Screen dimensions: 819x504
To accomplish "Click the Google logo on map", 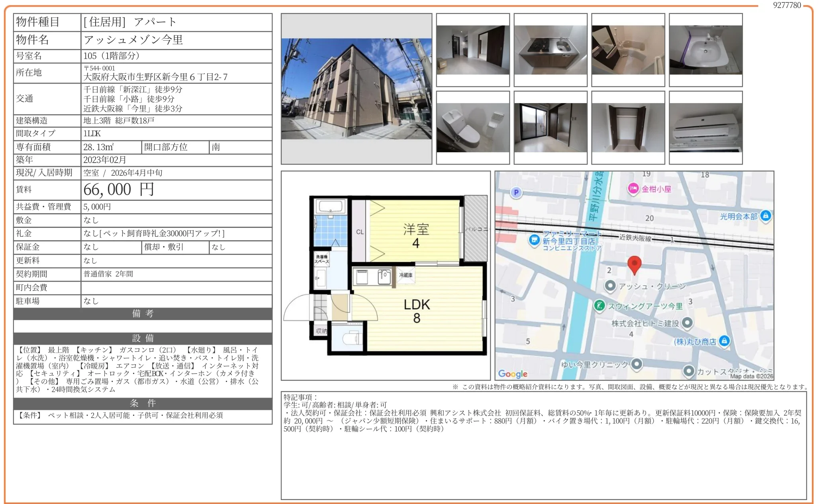I will pos(513,374).
